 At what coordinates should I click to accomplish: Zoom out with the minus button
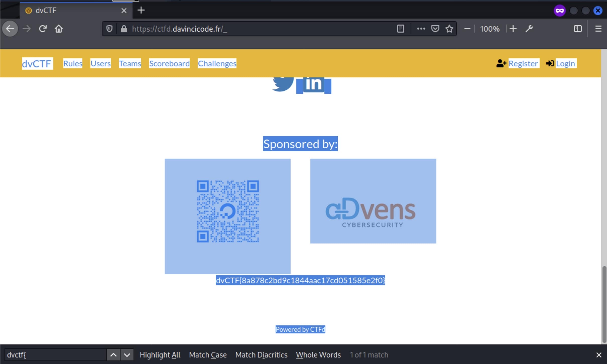pos(467,29)
